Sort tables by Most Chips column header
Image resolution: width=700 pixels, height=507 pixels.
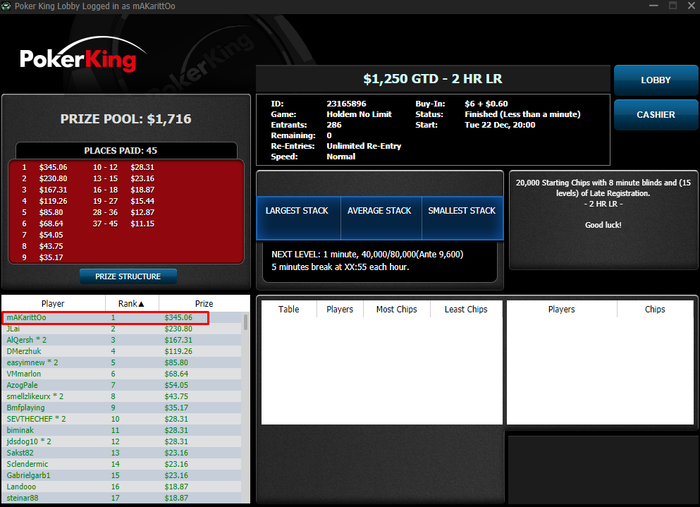(396, 309)
